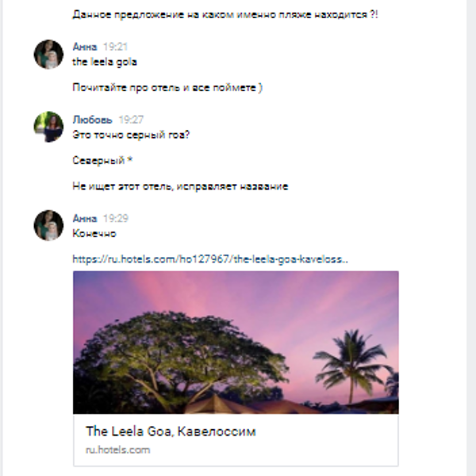Open The Leela Goa, Кавелоссим card title
The image size is (476, 476).
click(171, 431)
